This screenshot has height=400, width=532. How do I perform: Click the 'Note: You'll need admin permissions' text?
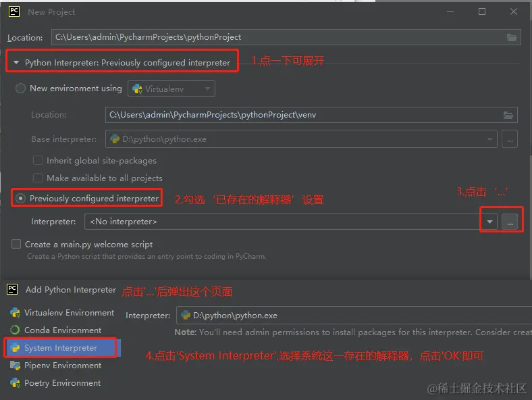(353, 332)
